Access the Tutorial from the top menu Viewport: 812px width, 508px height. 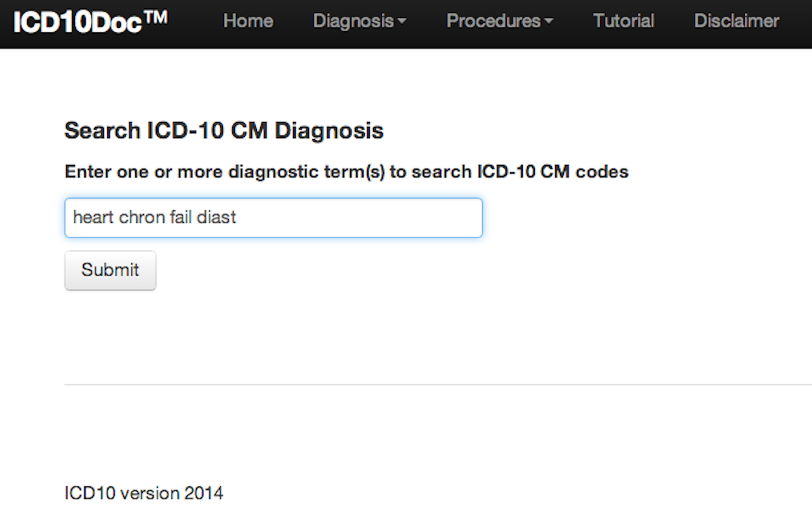pos(623,21)
